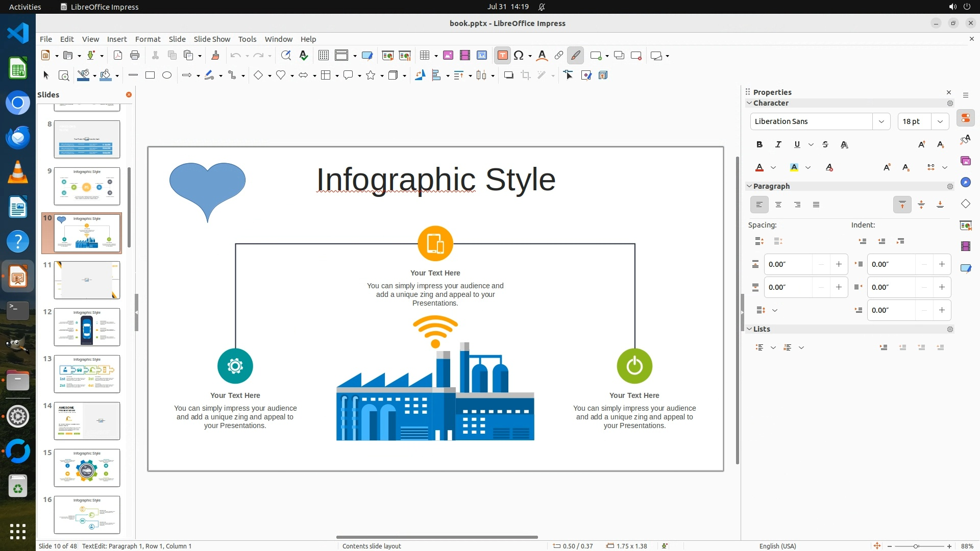Click the Insert Text Box toolbar icon
Screen dimensions: 980x551
click(502, 56)
